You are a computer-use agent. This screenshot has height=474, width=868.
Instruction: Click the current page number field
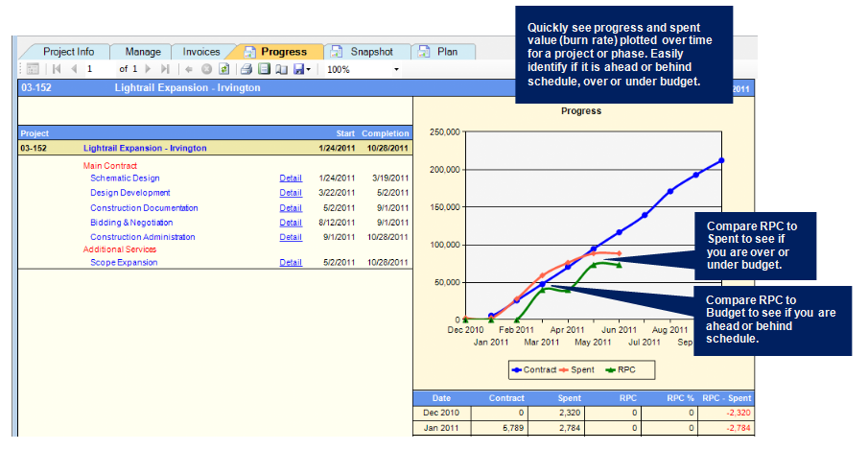(x=98, y=69)
